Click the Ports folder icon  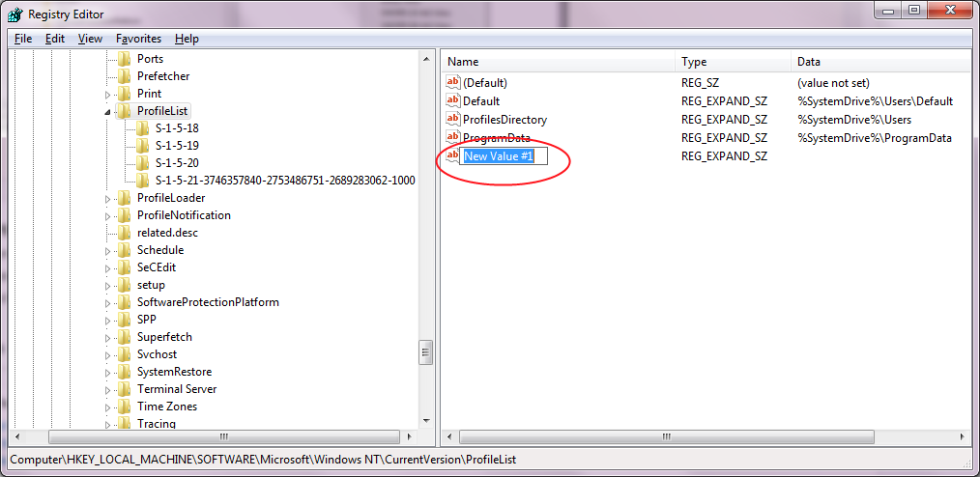[124, 59]
